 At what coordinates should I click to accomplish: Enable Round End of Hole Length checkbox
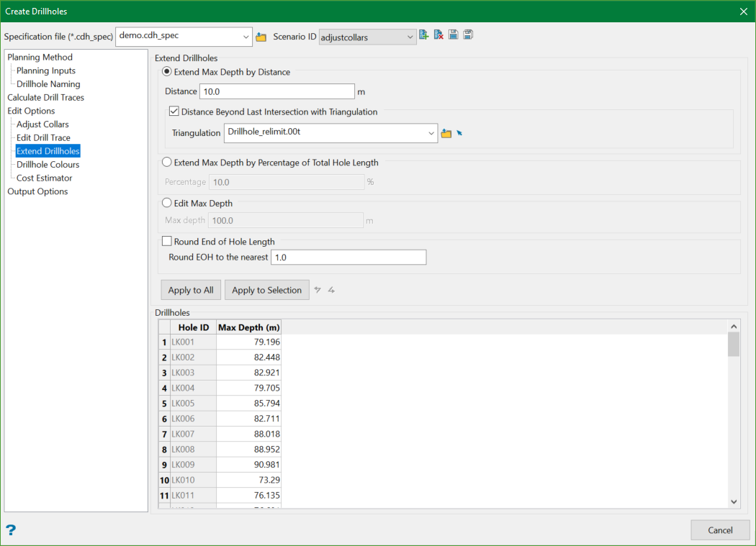click(168, 242)
